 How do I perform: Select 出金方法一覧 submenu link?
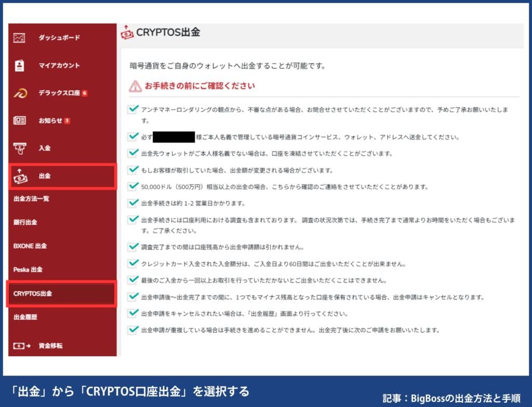coord(31,199)
